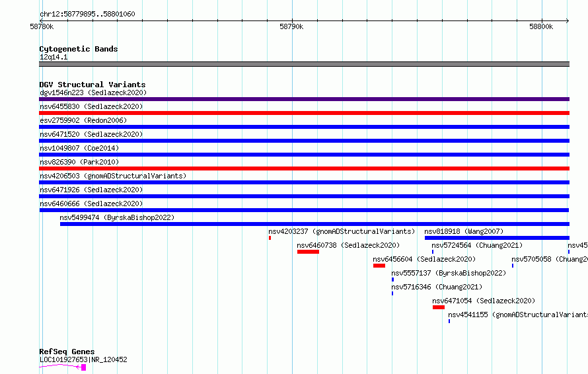This screenshot has width=588, height=374.
Task: Open the dgv1546n223 (Sedlazeck2020) label
Action: click(93, 93)
